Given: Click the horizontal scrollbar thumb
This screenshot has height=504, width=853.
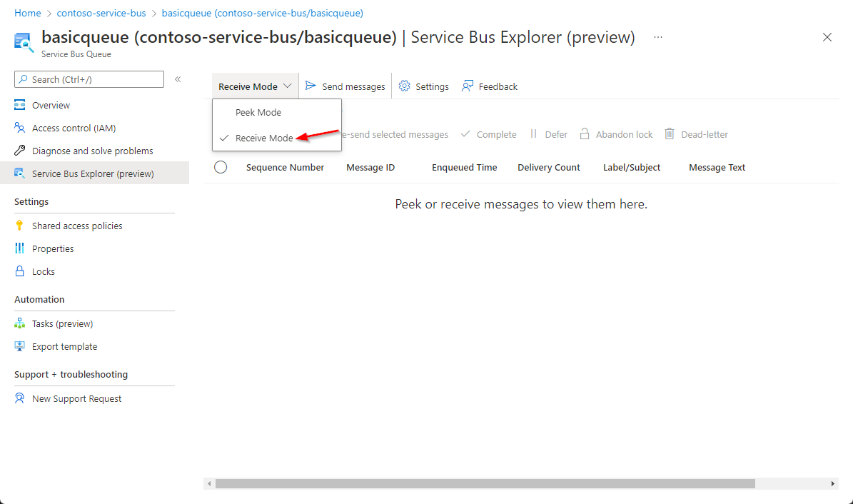Looking at the screenshot, I should [x=485, y=483].
